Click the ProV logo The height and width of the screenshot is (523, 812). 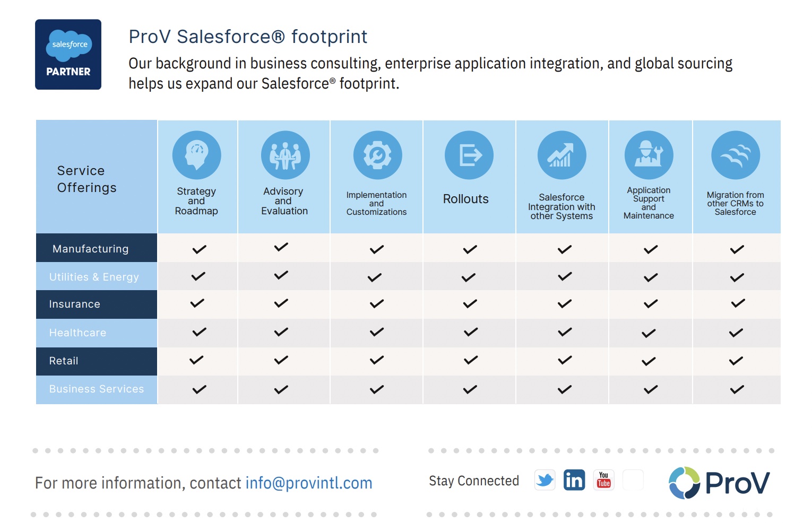719,483
